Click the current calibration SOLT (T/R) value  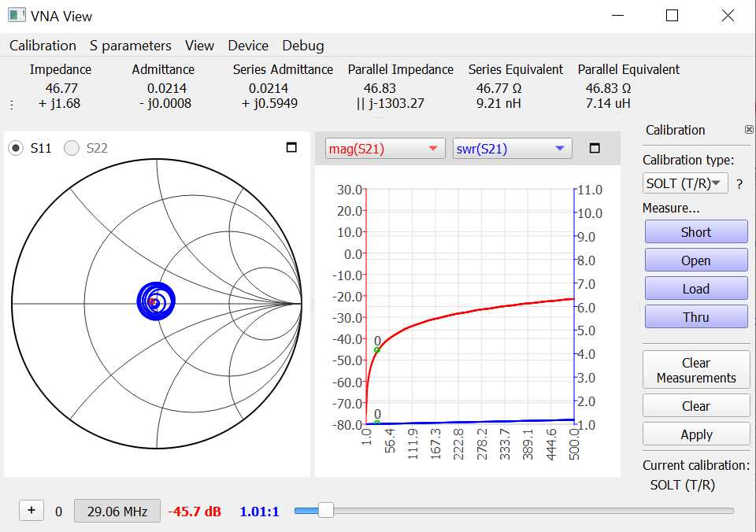682,485
